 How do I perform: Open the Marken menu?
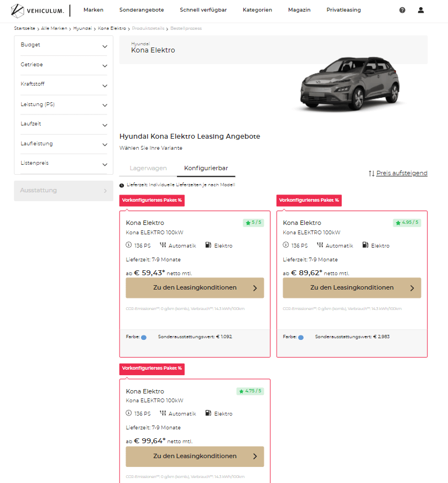(x=93, y=10)
